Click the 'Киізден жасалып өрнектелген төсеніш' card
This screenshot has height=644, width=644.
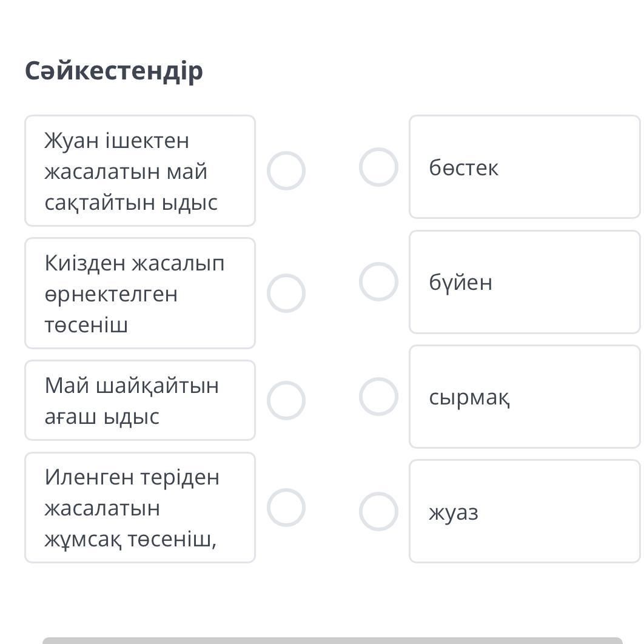[140, 293]
